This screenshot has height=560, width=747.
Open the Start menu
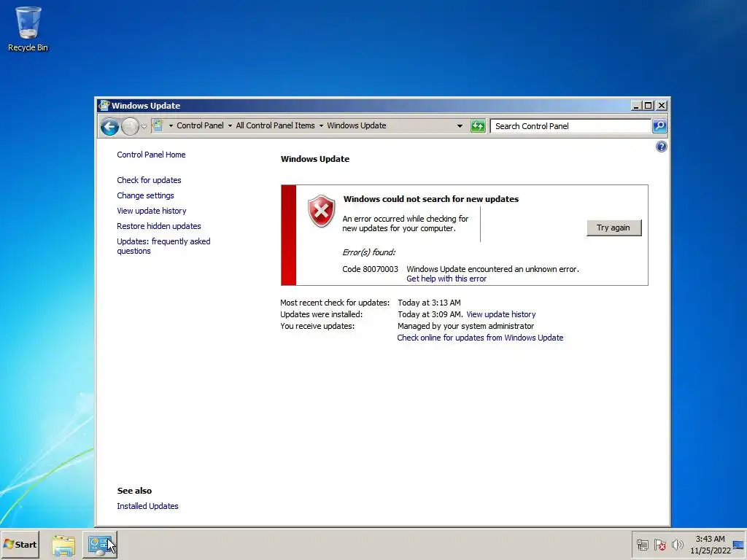(20, 544)
